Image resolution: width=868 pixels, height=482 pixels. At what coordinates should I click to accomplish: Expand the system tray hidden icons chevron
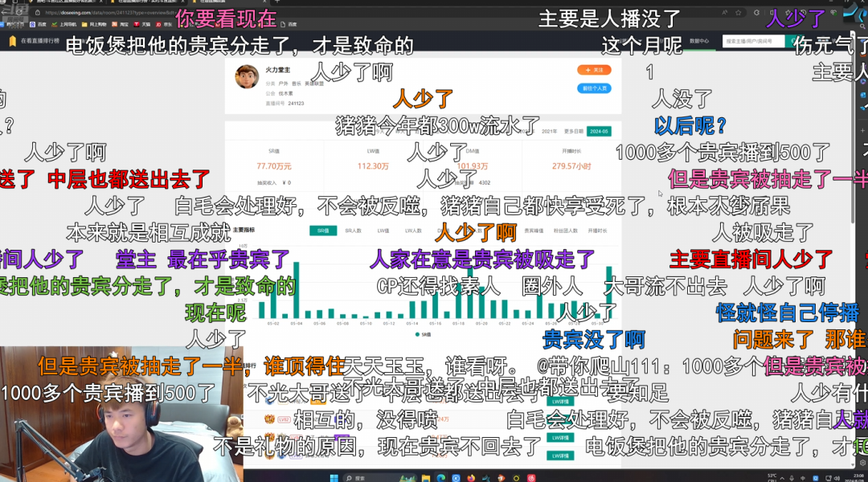click(x=782, y=477)
